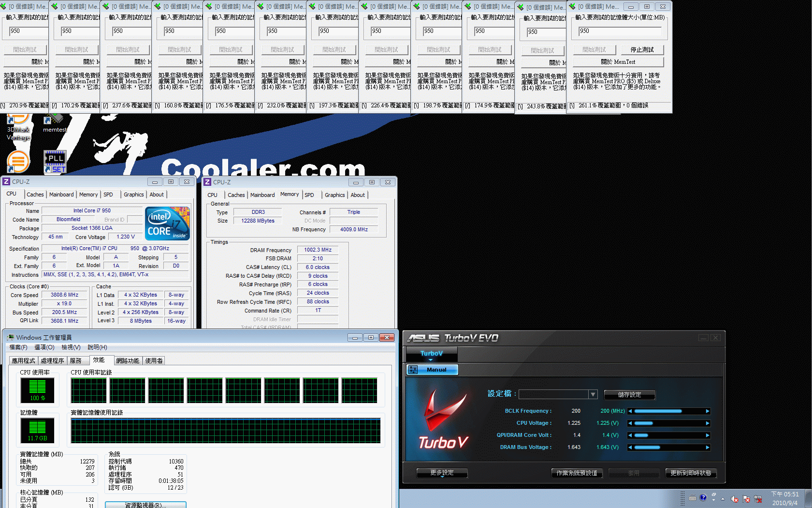The image size is (812, 508).
Task: Click the 儲存設定 save profile button
Action: point(629,395)
